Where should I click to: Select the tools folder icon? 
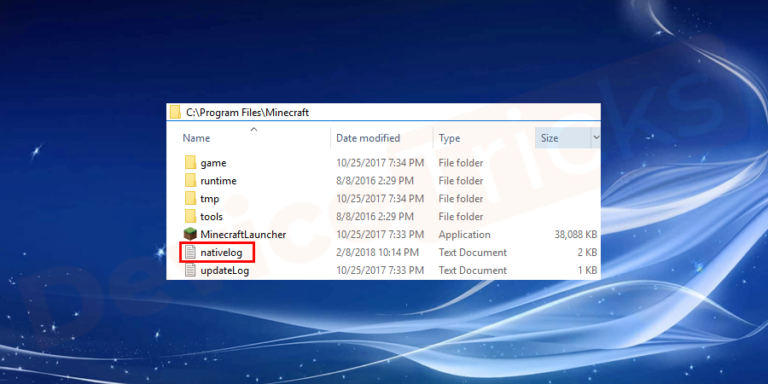pyautogui.click(x=191, y=216)
